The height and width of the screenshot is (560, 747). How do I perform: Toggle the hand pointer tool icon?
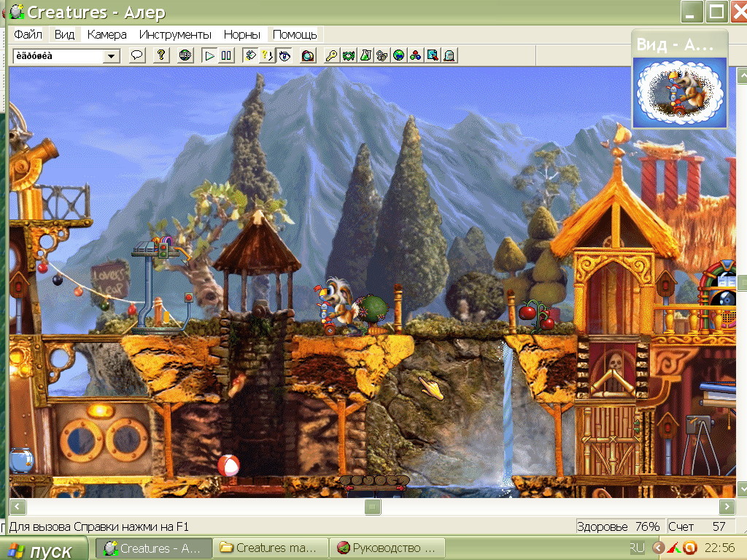pos(250,55)
